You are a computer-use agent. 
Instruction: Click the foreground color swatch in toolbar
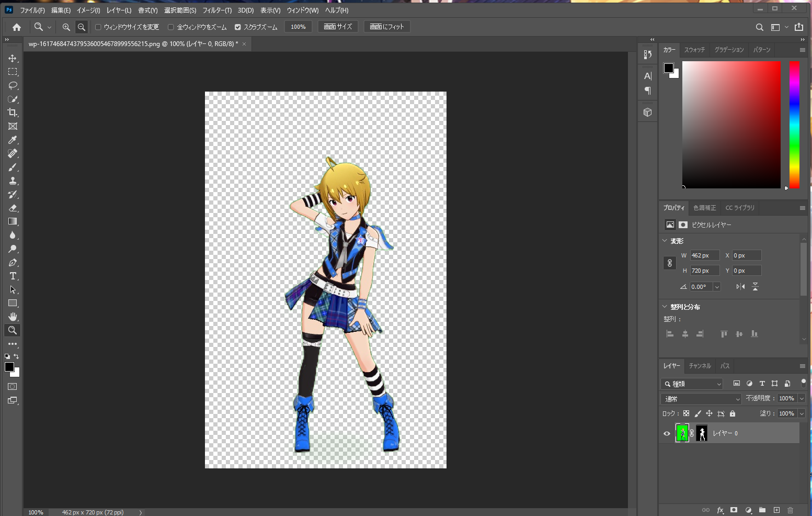9,367
